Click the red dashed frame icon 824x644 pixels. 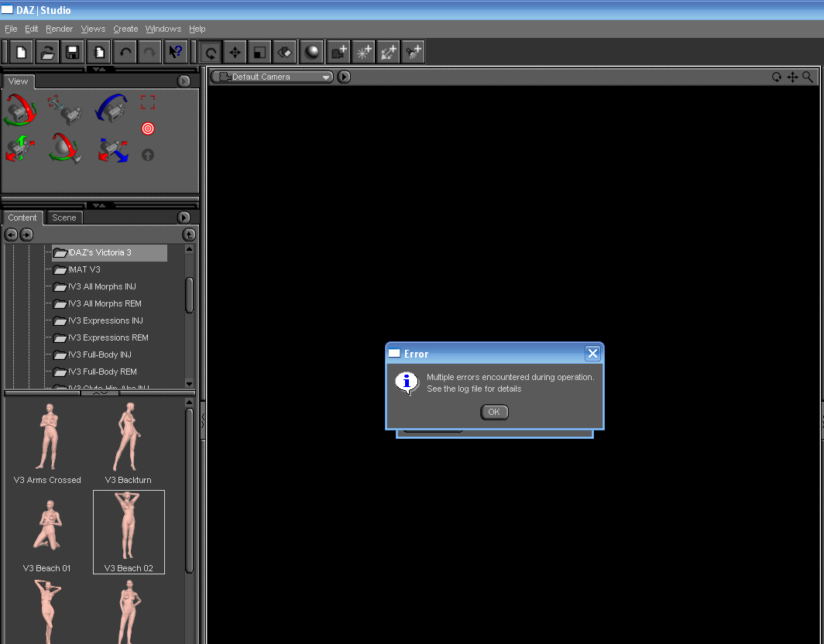(x=148, y=102)
